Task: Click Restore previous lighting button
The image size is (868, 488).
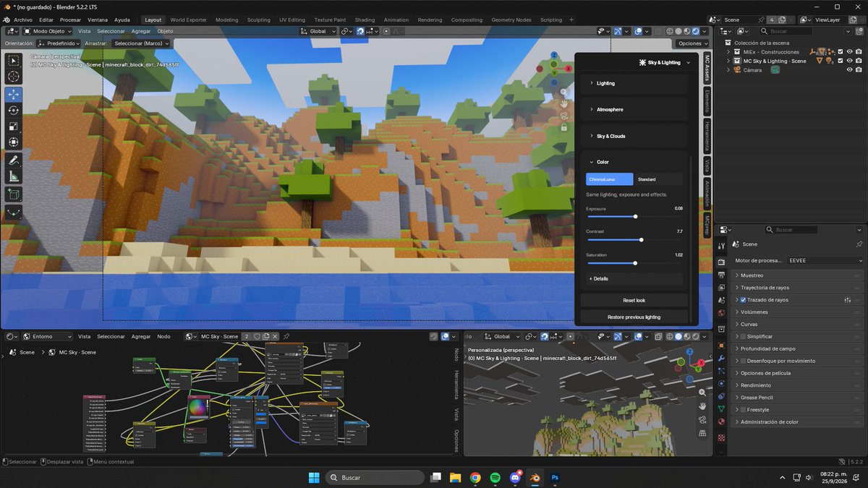Action: (x=634, y=317)
